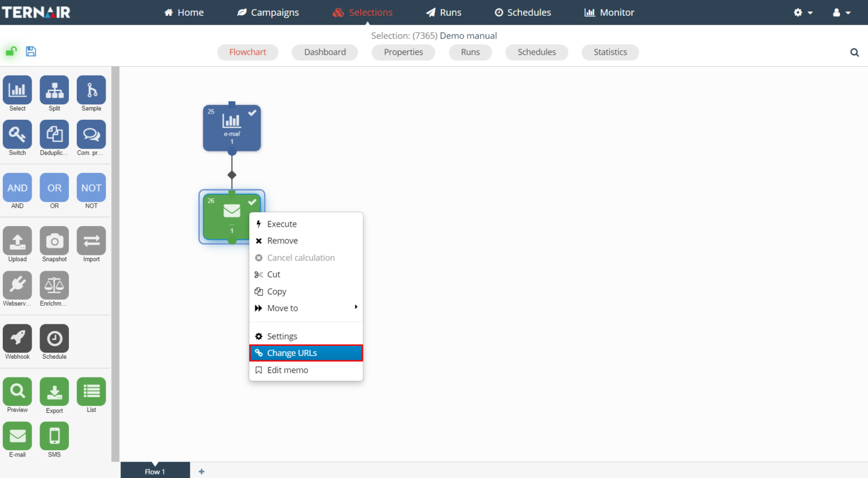The height and width of the screenshot is (478, 868).
Task: Select Edit memo in the context menu
Action: pos(306,370)
